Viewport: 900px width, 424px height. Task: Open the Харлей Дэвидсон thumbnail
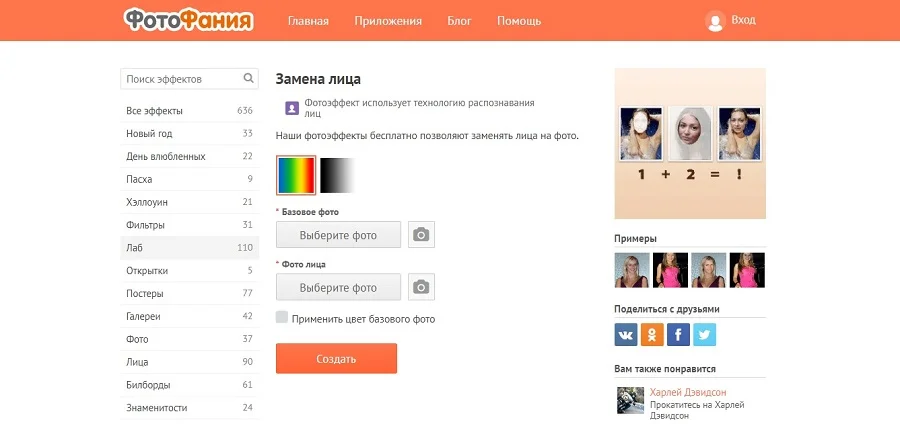pyautogui.click(x=630, y=400)
